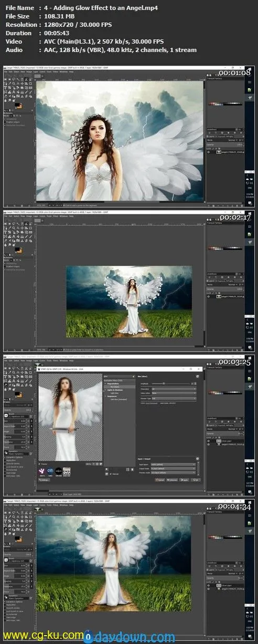
Task: Toggle the Internet checkbox in the G'MIC dialog
Action: point(111,474)
